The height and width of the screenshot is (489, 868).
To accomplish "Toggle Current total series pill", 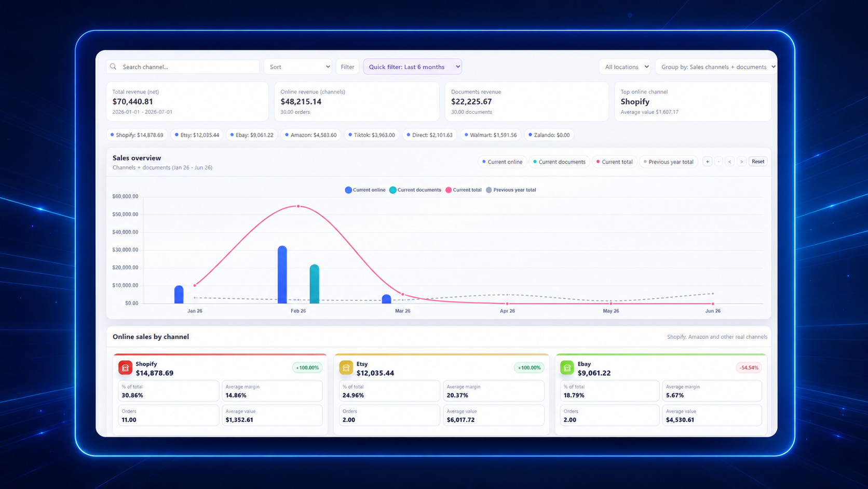I will tap(614, 162).
